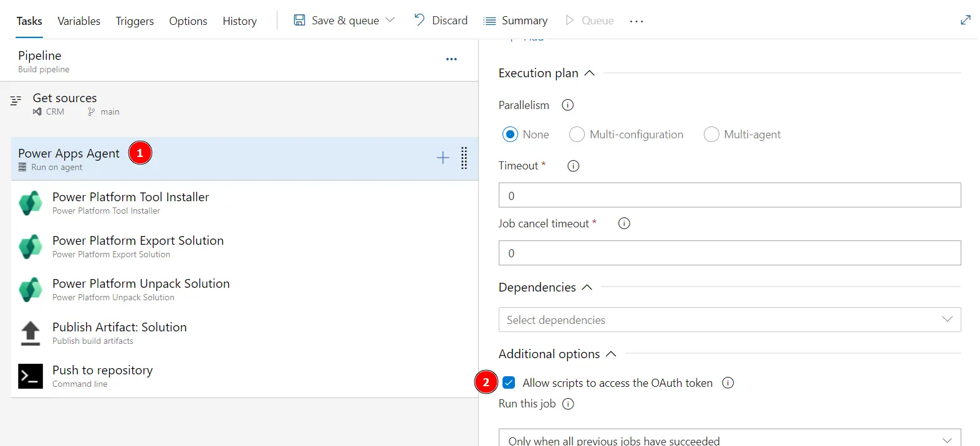
Task: Open the Run this job condition dropdown
Action: tap(729, 437)
